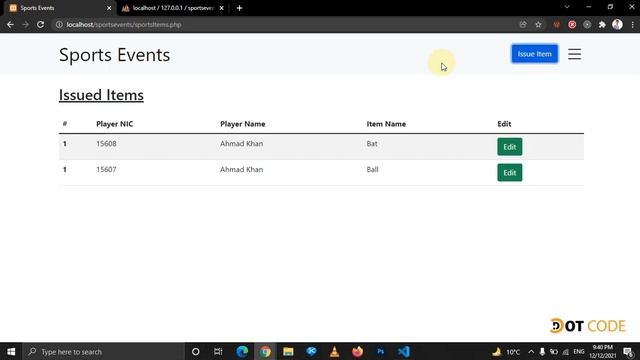Select the Ball item name cell

(x=372, y=169)
